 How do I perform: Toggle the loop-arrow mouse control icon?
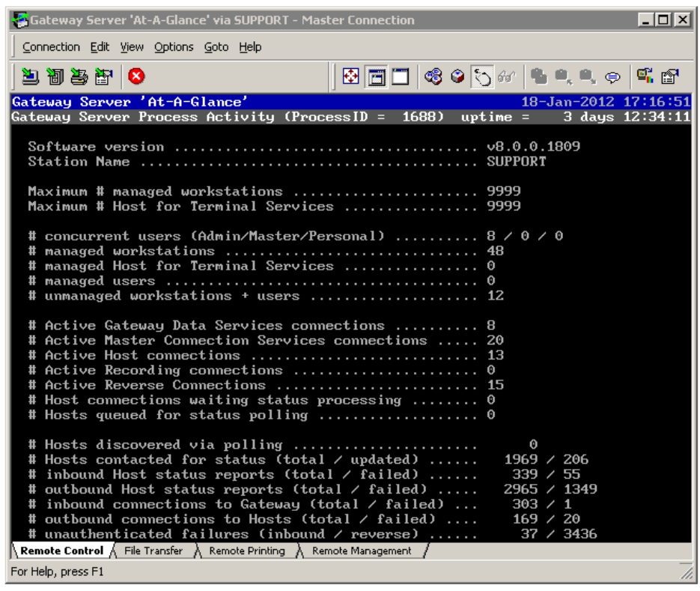tap(482, 77)
